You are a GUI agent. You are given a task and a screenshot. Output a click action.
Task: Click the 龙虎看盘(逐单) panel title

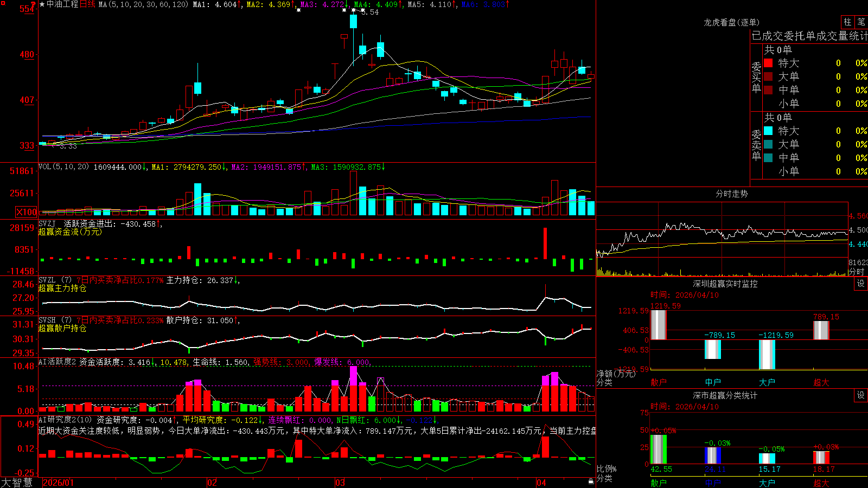click(731, 22)
